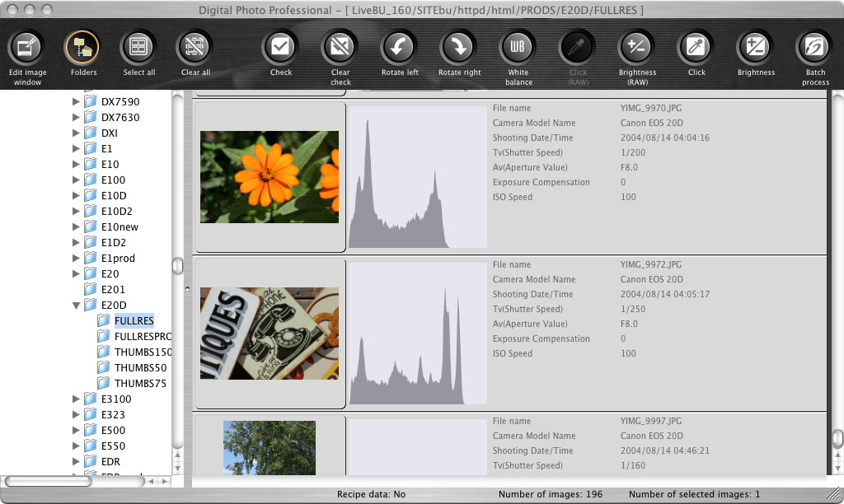Viewport: 844px width, 504px height.
Task: Expand the E3100 folder
Action: tap(77, 399)
